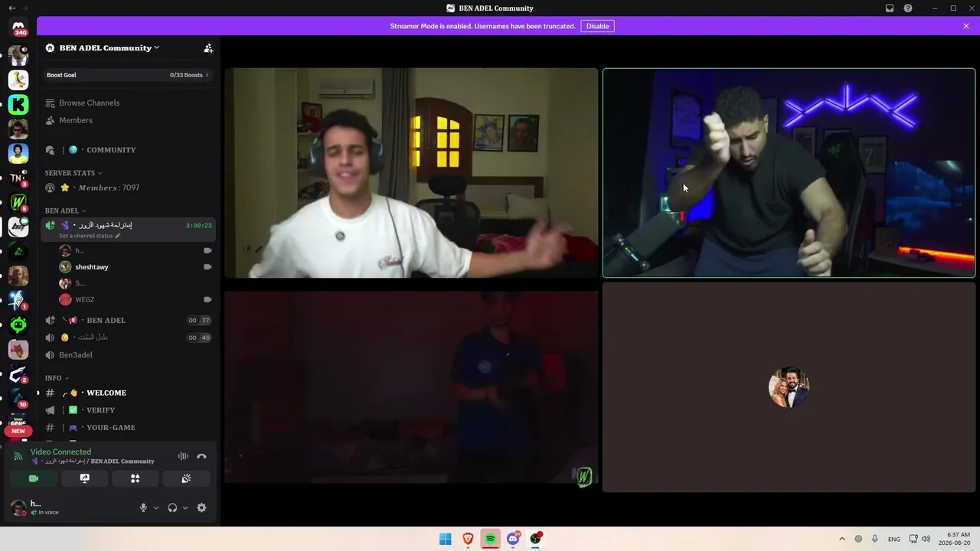Select user sheshtawy in the voice channel
The height and width of the screenshot is (551, 980).
(x=91, y=267)
